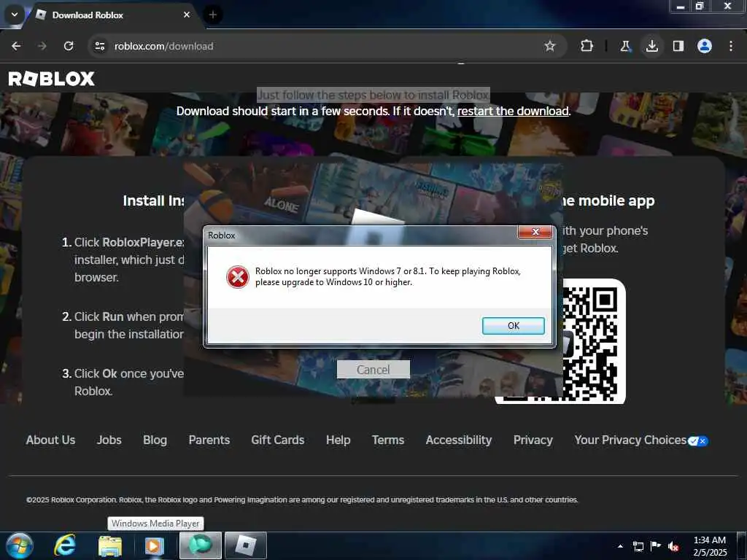Bookmark this page with the star icon
The width and height of the screenshot is (747, 560).
550,46
